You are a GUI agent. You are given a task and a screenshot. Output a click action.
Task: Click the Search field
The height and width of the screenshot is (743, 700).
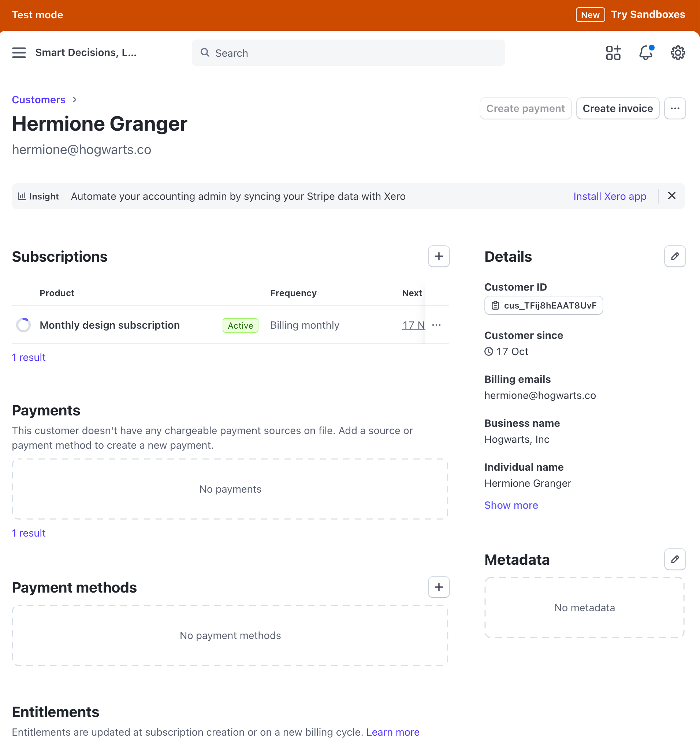[348, 53]
